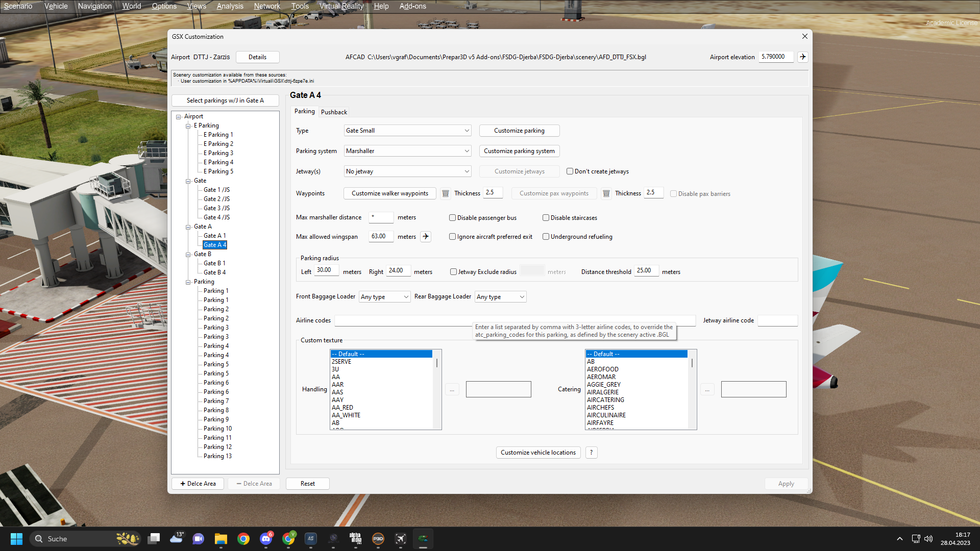Open the Type dropdown showing Gate Small
Viewport: 980px width, 551px height.
coord(407,131)
